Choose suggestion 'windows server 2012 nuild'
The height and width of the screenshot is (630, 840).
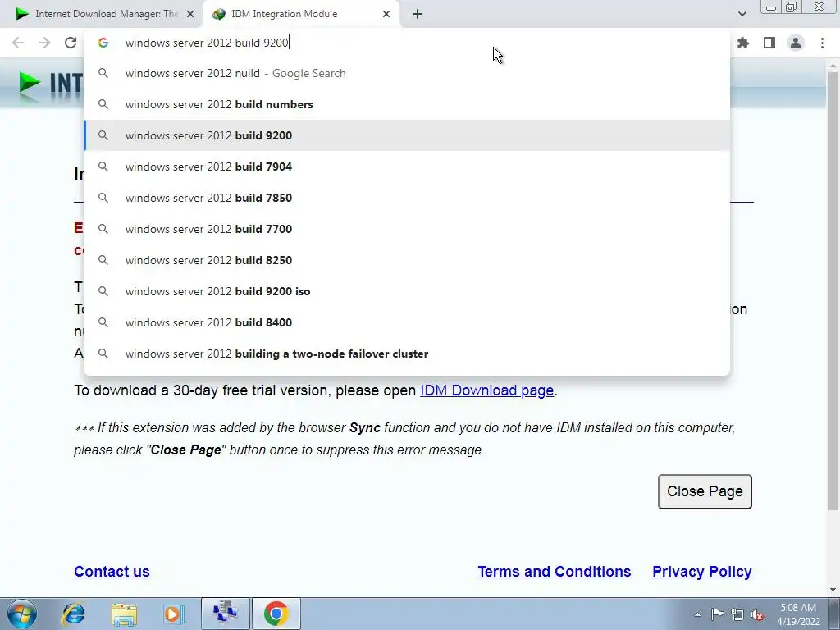407,73
